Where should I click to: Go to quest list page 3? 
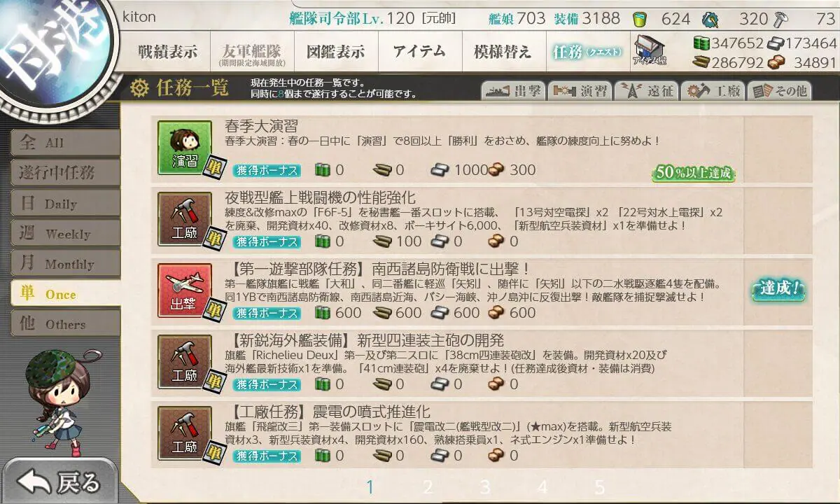(x=485, y=487)
